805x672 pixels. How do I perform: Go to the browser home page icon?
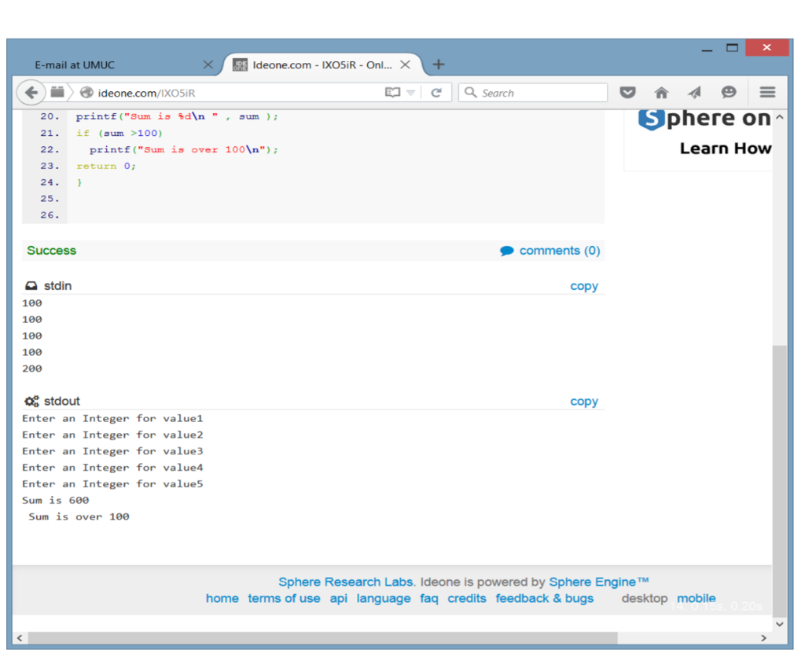pos(661,93)
